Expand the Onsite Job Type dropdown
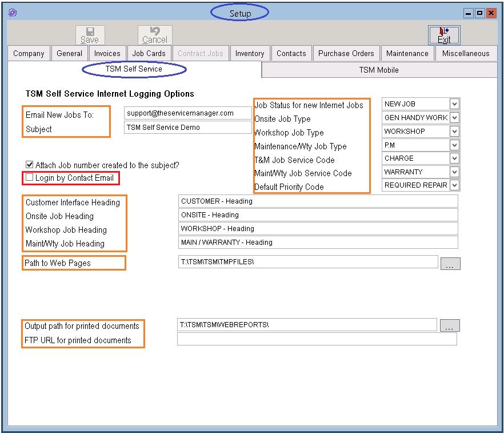The width and height of the screenshot is (504, 433). [454, 118]
